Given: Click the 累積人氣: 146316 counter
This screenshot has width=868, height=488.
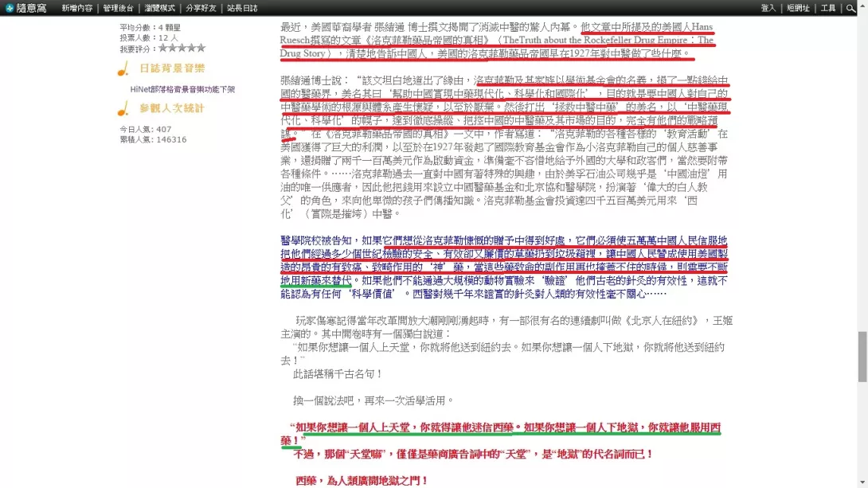Looking at the screenshot, I should click(154, 139).
